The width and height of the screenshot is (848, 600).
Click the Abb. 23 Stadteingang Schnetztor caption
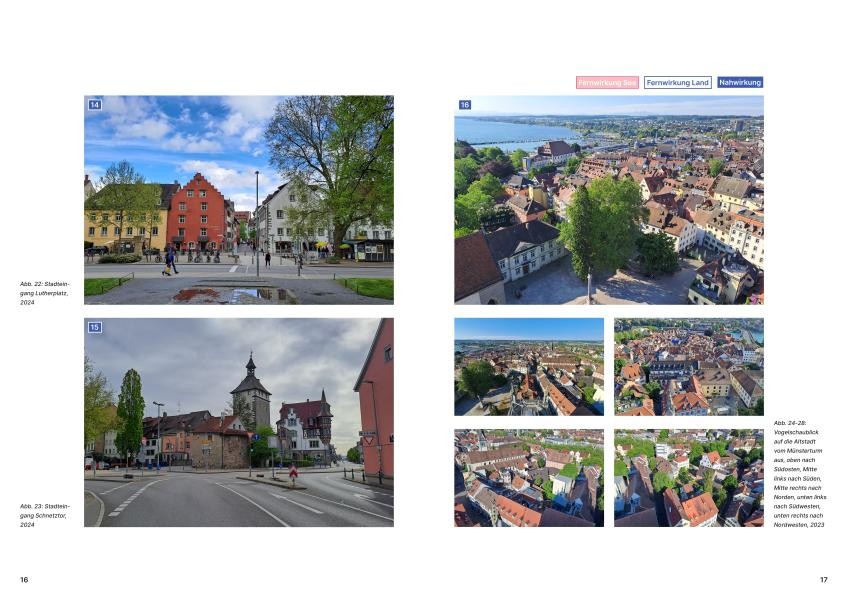point(44,515)
